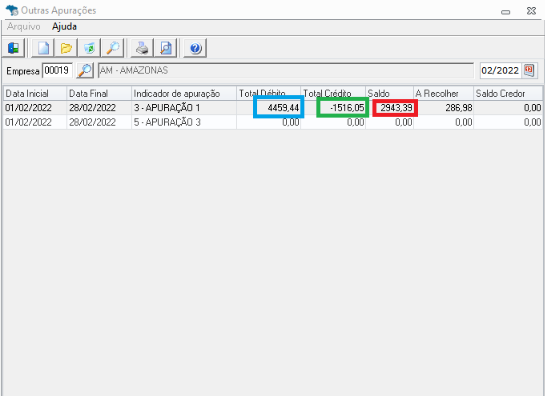Click the recycle bin delete icon
545x396 pixels.
pyautogui.click(x=89, y=48)
